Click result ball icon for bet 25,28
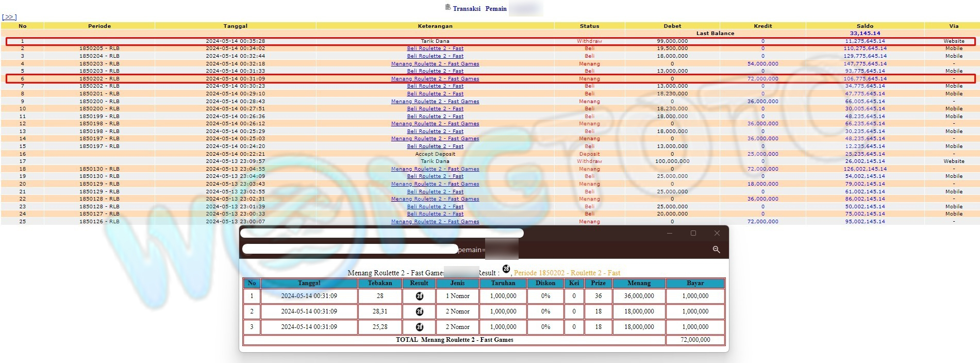 [x=419, y=327]
